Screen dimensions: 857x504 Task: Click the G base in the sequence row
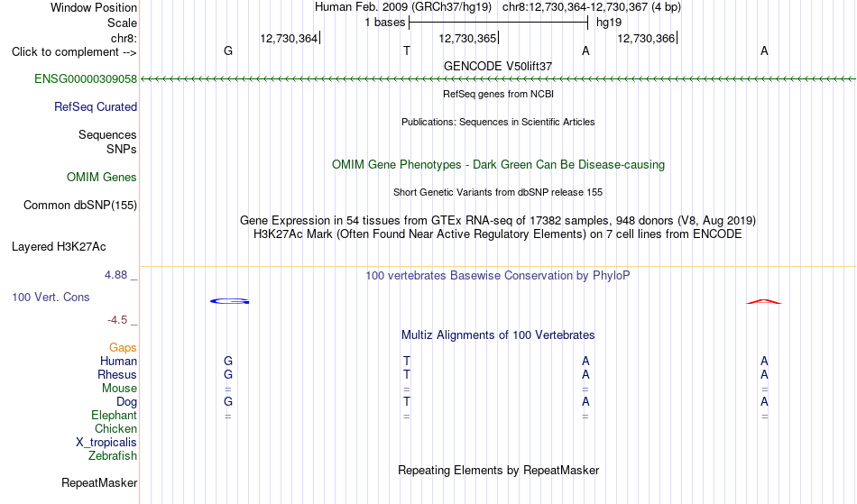click(228, 50)
